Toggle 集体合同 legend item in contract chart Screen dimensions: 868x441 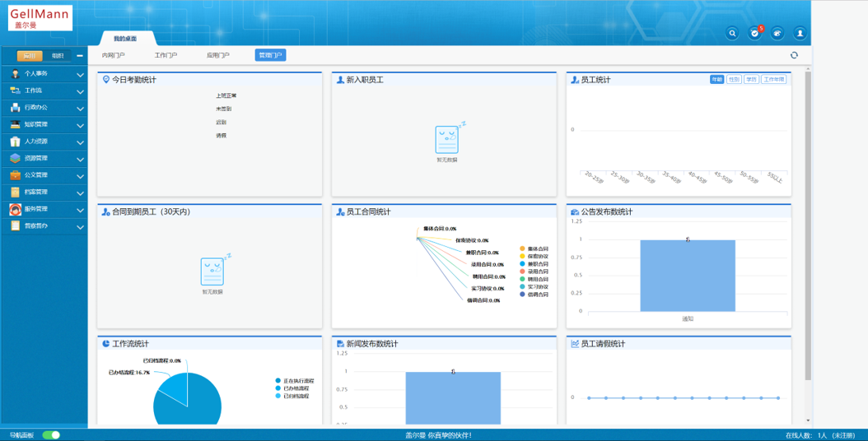click(534, 248)
